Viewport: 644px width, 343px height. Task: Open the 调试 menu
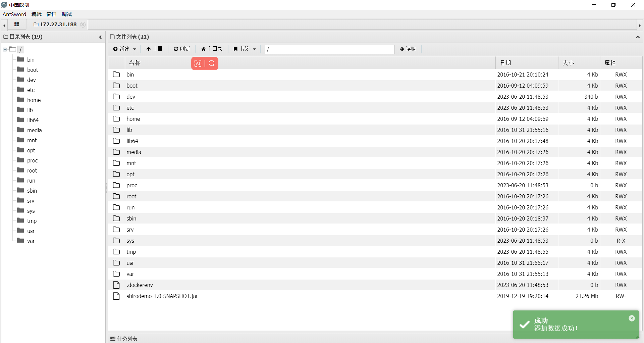[x=66, y=14]
